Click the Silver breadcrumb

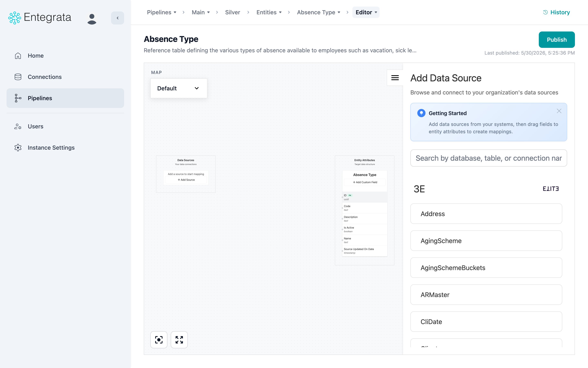233,12
